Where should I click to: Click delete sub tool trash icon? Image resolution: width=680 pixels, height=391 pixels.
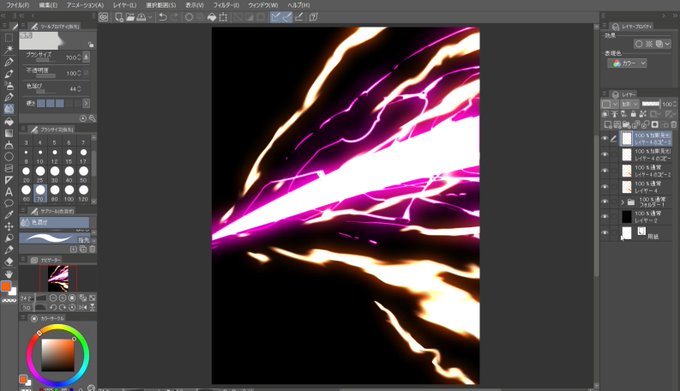pos(92,249)
